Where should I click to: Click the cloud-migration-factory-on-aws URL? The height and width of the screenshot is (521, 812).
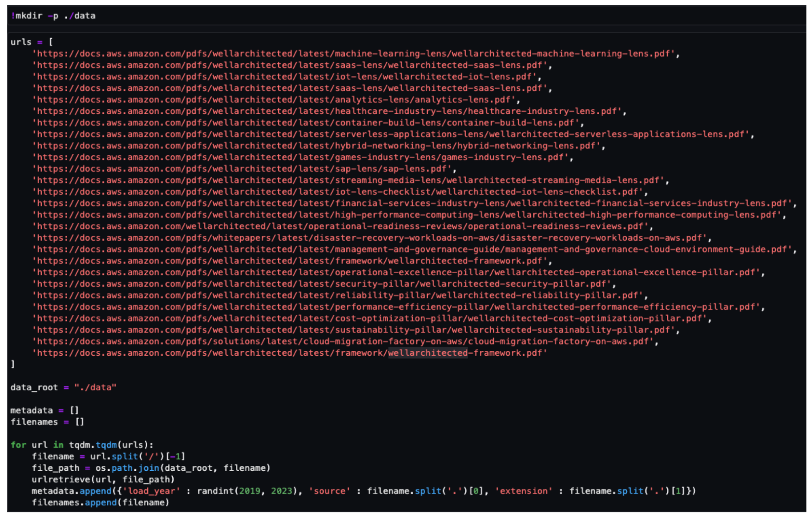coord(344,341)
